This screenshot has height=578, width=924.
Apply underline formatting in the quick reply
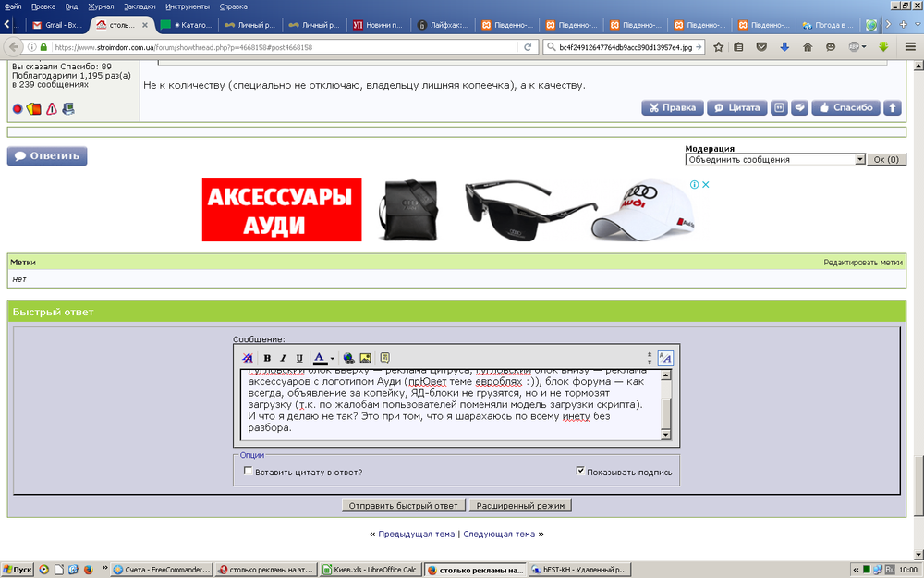click(298, 359)
